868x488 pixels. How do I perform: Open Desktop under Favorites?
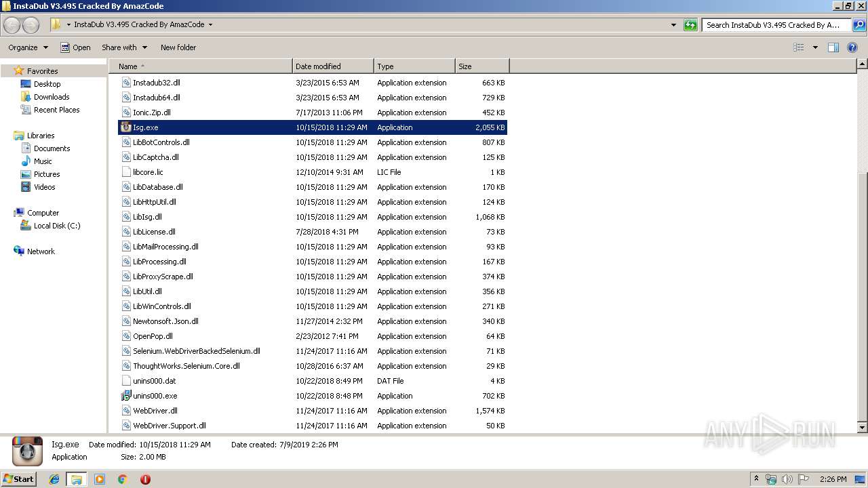(x=41, y=84)
